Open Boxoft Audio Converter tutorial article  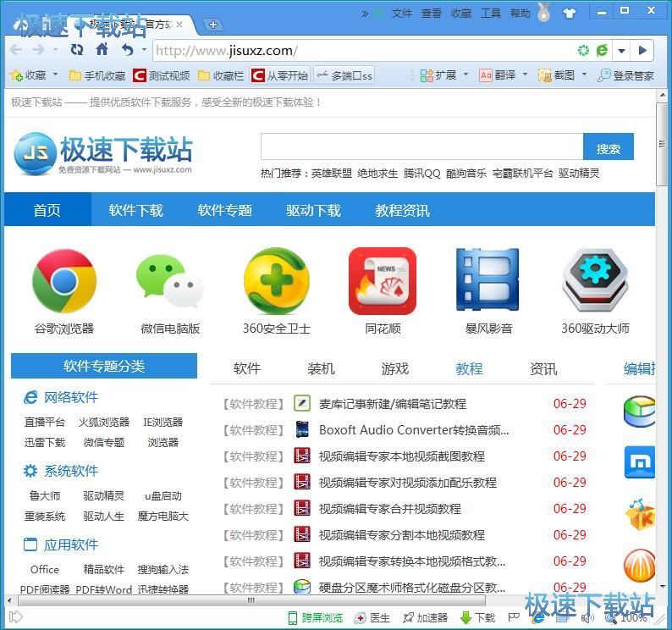pyautogui.click(x=414, y=429)
